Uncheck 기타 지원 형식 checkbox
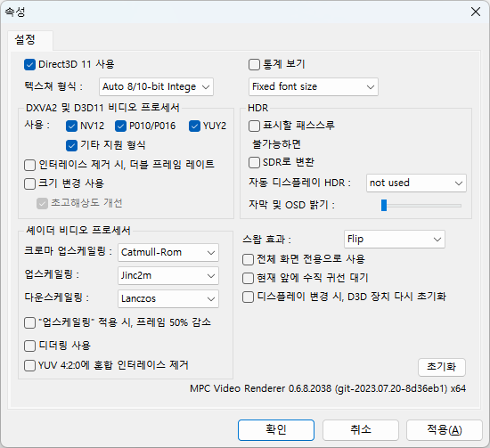The image size is (490, 448). pos(71,145)
